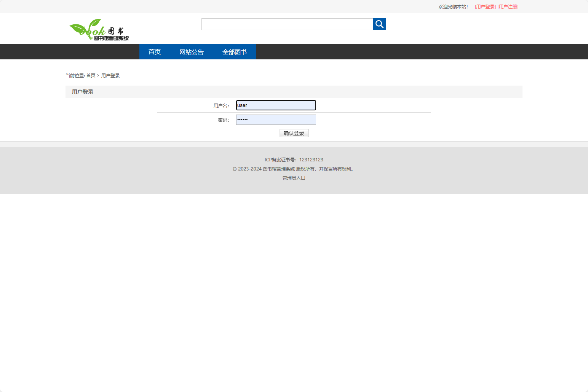Click the ICP备案证书号 footer number
588x392 pixels.
pos(294,159)
